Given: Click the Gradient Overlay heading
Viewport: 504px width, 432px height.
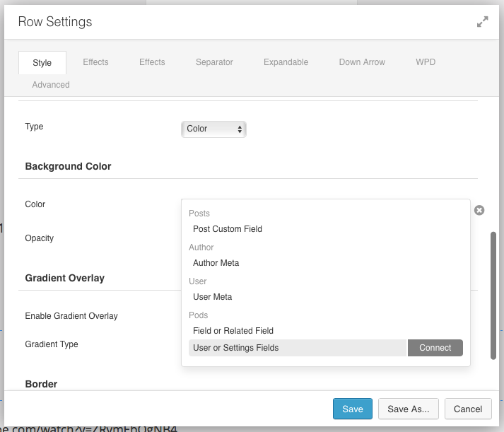Looking at the screenshot, I should (x=64, y=278).
